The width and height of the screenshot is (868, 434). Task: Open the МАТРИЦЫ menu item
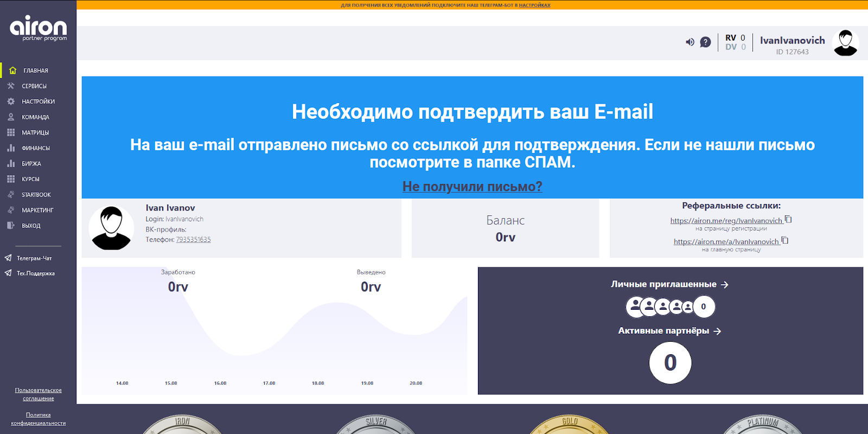(35, 133)
